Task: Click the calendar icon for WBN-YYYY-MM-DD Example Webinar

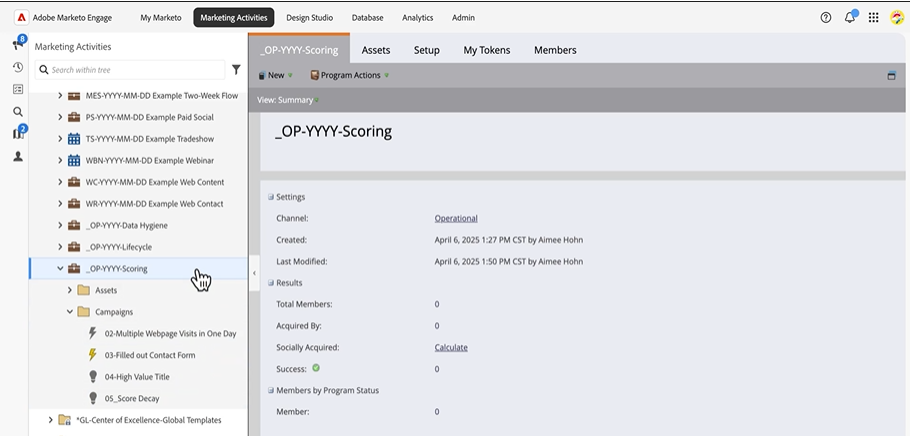Action: (74, 160)
